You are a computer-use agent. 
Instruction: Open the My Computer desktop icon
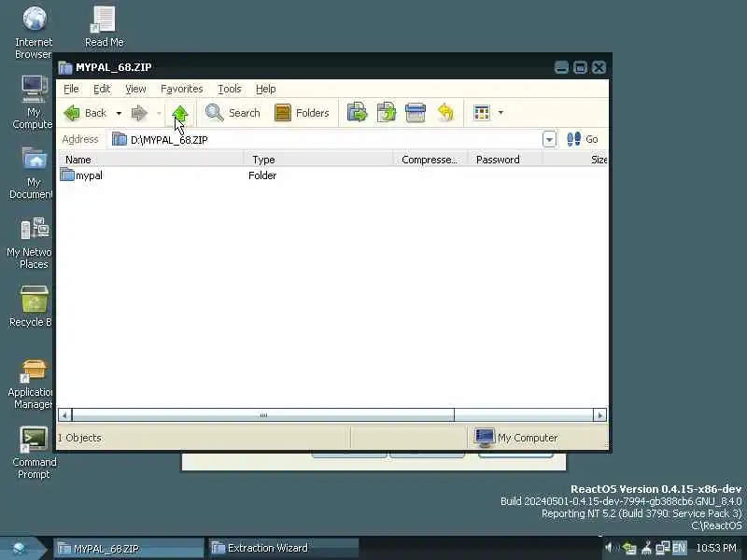point(34,103)
